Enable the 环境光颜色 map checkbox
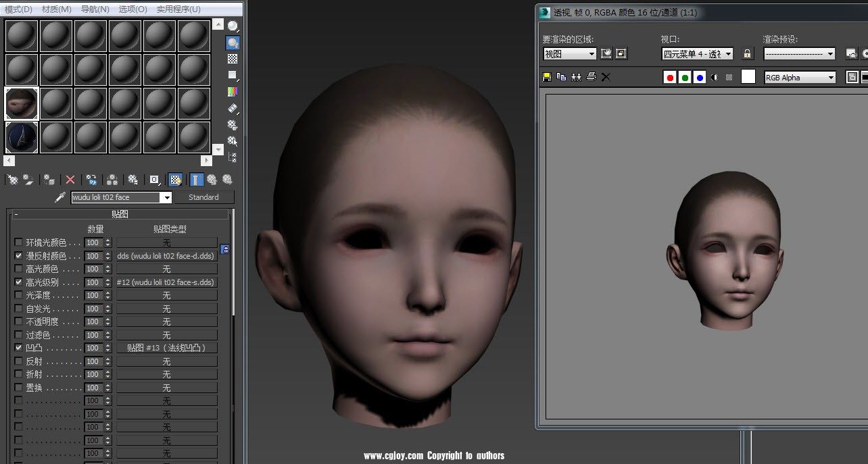Viewport: 868px width, 464px height. tap(17, 242)
